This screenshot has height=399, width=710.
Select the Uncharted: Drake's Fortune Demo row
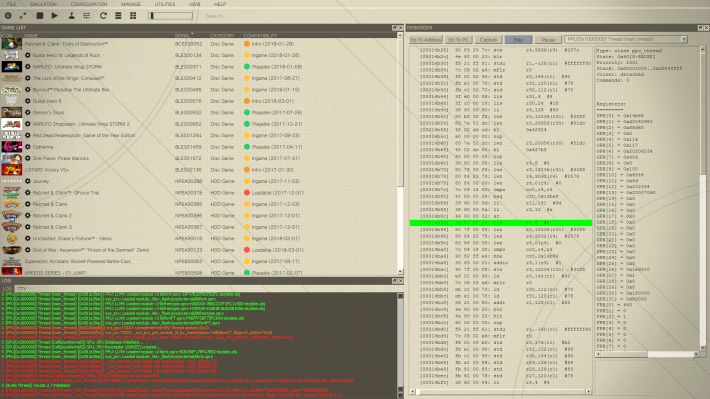point(198,238)
